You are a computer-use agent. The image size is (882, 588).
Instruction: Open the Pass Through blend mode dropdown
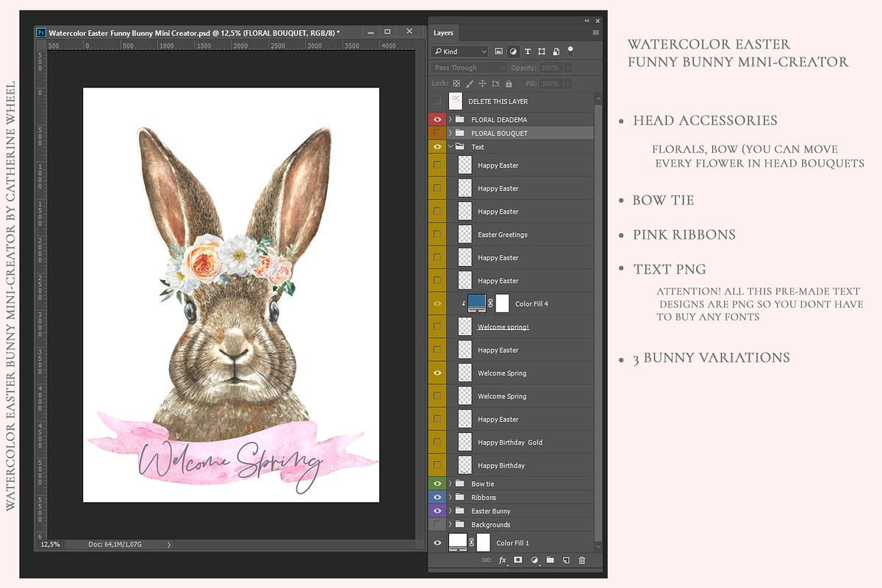(469, 68)
